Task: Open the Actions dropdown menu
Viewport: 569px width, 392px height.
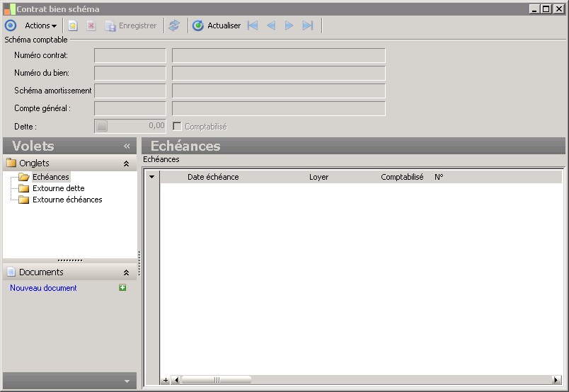Action: [40, 25]
